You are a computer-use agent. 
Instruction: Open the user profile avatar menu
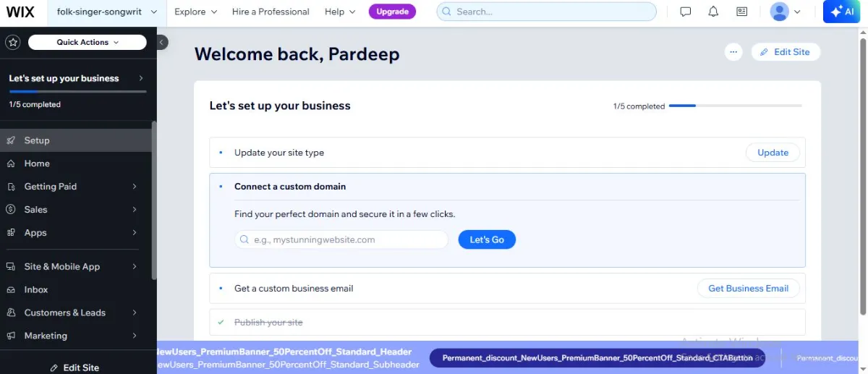point(779,12)
